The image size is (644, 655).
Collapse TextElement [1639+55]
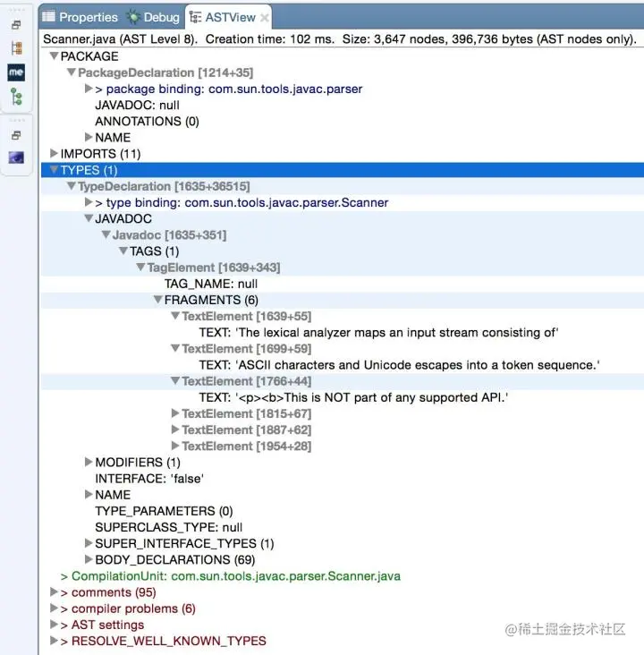[x=175, y=315]
